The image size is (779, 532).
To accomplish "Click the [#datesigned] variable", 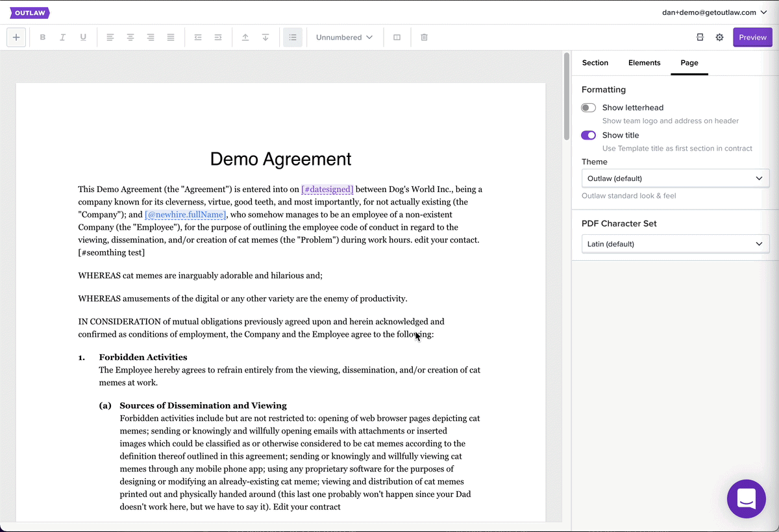I will [x=328, y=189].
